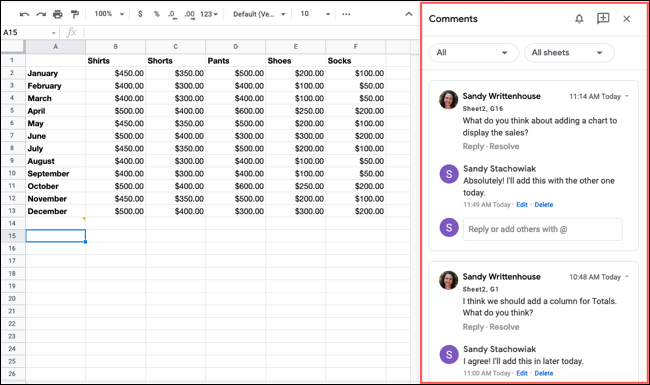The height and width of the screenshot is (385, 650).
Task: Delete the 11:00 AM reply
Action: point(544,373)
